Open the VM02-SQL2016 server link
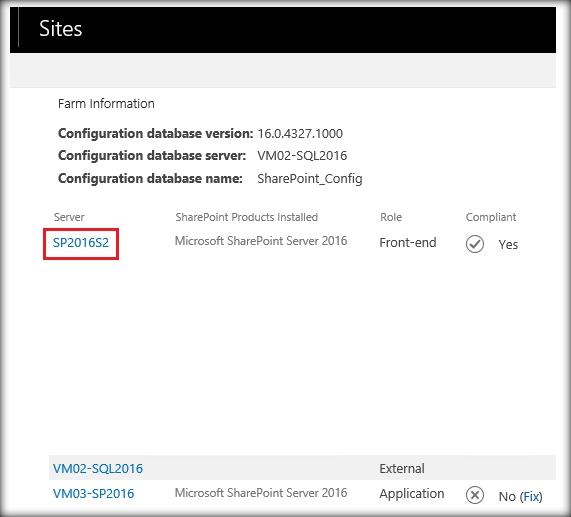Image resolution: width=571 pixels, height=517 pixels. tap(98, 469)
